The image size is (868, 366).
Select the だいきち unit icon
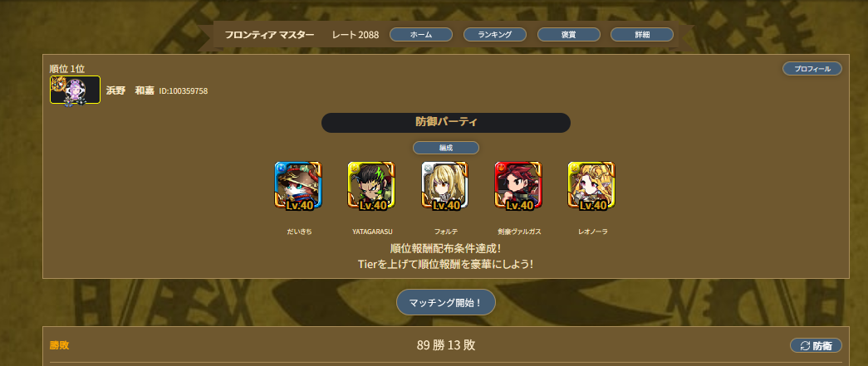(x=299, y=186)
